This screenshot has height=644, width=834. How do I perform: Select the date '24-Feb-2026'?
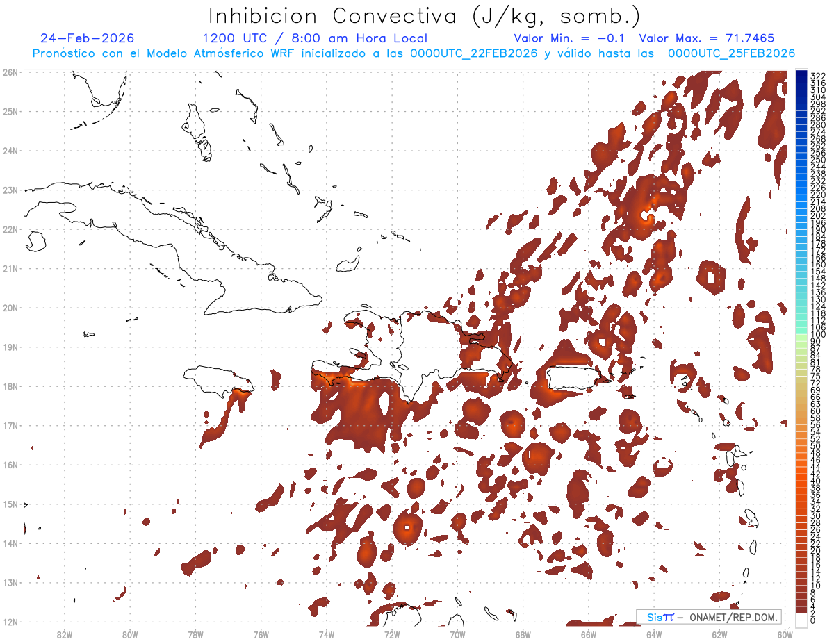pyautogui.click(x=88, y=38)
